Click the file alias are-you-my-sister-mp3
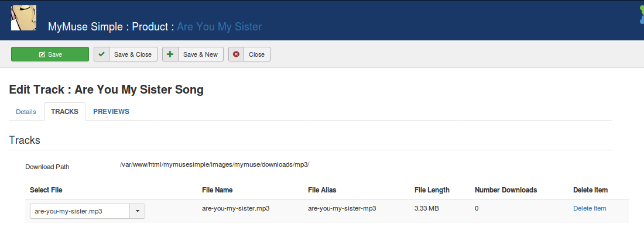Viewport: 644px width, 241px height. 342,208
